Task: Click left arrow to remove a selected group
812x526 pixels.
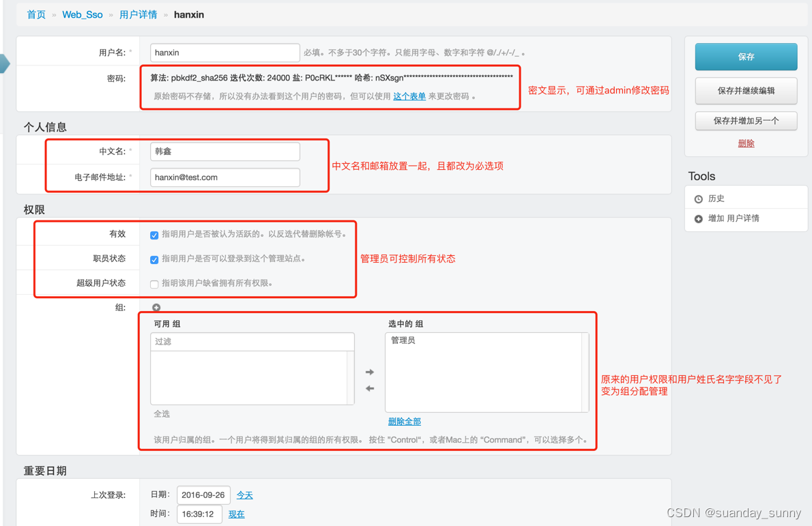Action: [x=369, y=388]
